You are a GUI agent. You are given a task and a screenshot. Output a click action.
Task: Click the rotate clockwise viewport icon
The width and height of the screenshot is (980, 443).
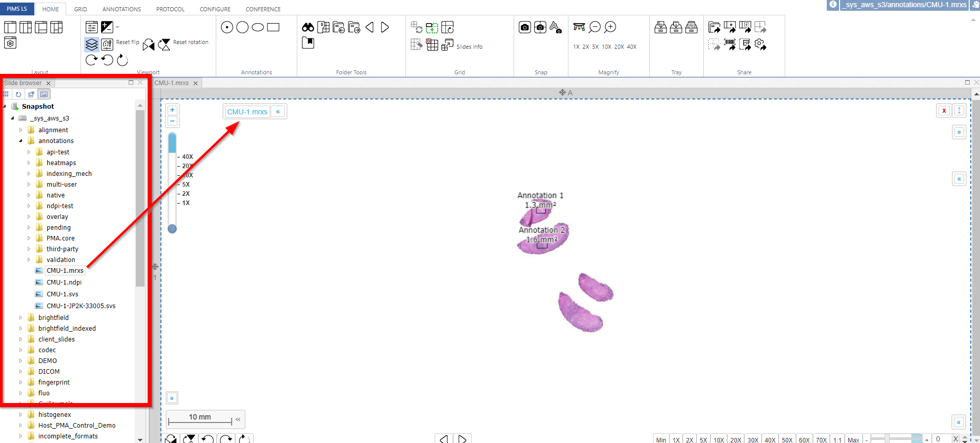pos(91,60)
